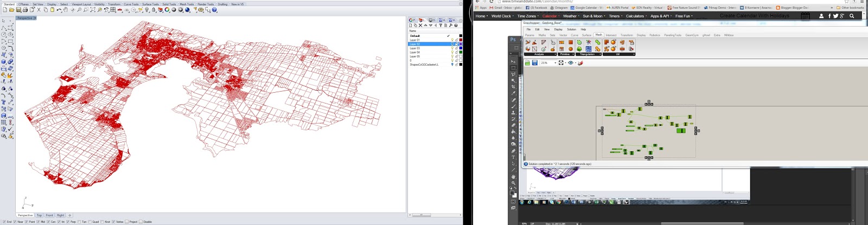Screen dimensions: 868x225
Task: Toggle the Cen osnap checkbox
Action: [x=48, y=222]
